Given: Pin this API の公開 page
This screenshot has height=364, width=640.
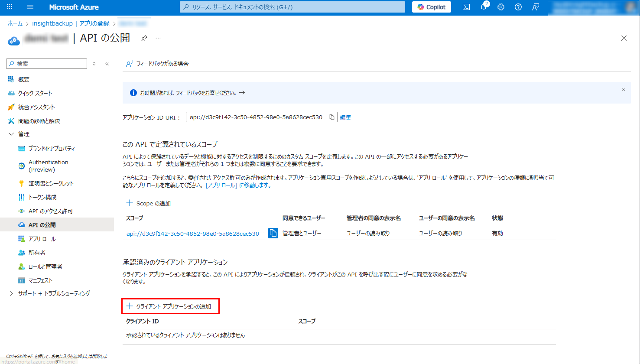Looking at the screenshot, I should [144, 38].
